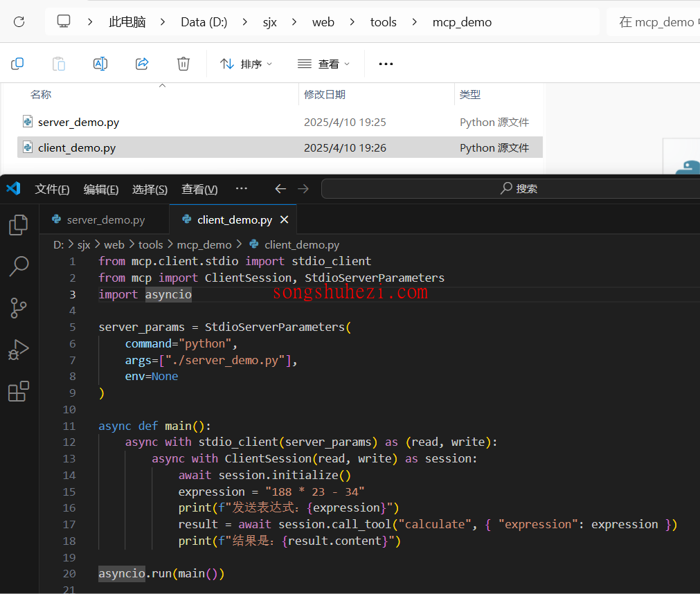The height and width of the screenshot is (594, 700).
Task: Open the 文件(F) menu in VS Code
Action: tap(52, 189)
